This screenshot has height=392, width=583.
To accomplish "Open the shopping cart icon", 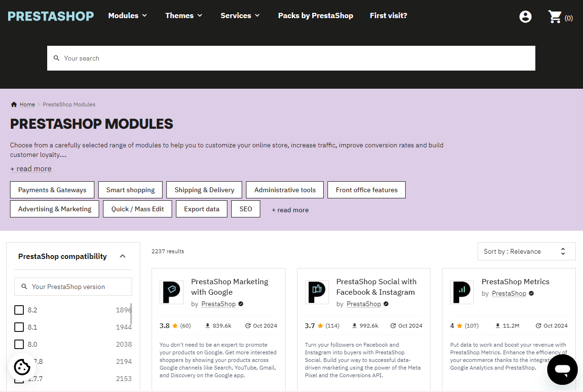I will tap(555, 17).
